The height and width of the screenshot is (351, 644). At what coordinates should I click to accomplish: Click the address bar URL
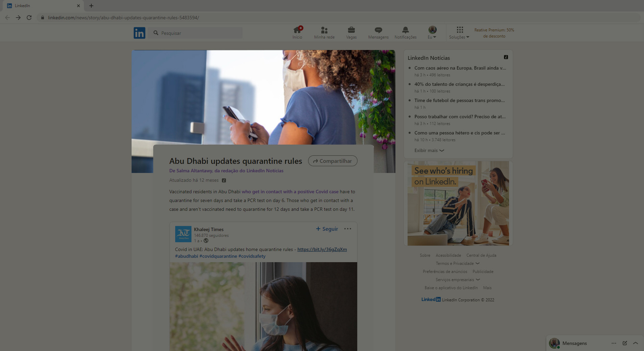(x=123, y=18)
